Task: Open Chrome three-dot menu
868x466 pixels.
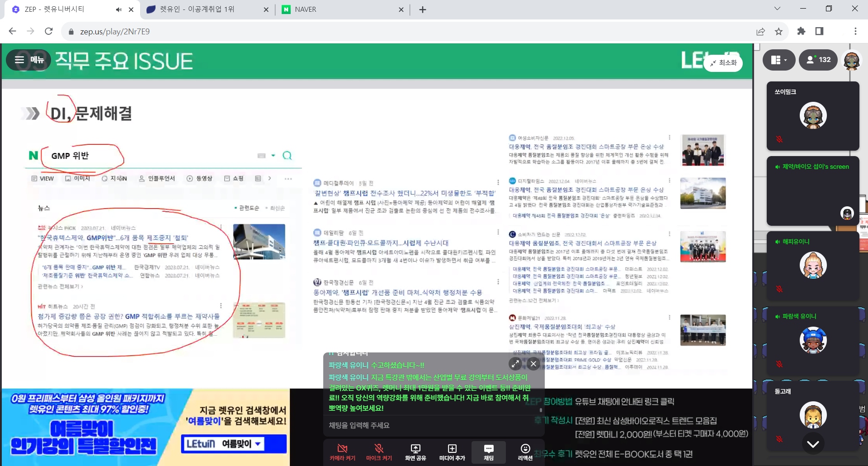Action: point(855,31)
